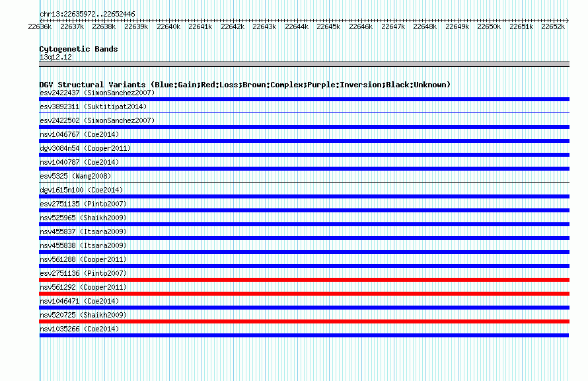Click the nsv561288 (Cooper2011) label
The height and width of the screenshot is (381, 588).
click(83, 259)
